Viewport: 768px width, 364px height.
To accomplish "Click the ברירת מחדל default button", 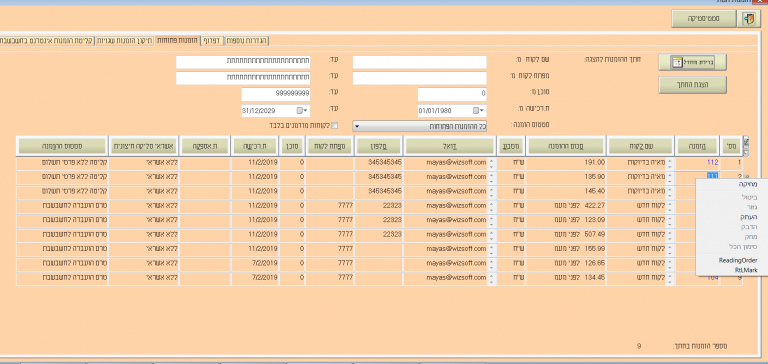I will tap(692, 62).
